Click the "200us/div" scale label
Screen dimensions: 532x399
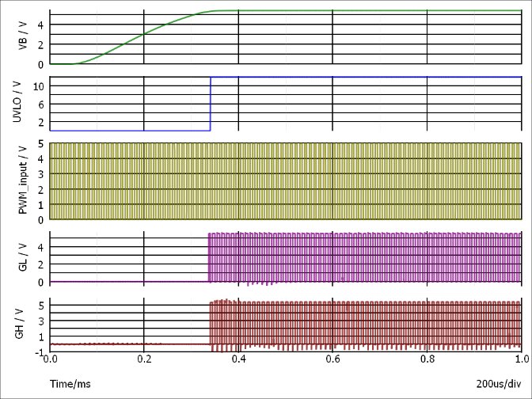pos(499,385)
